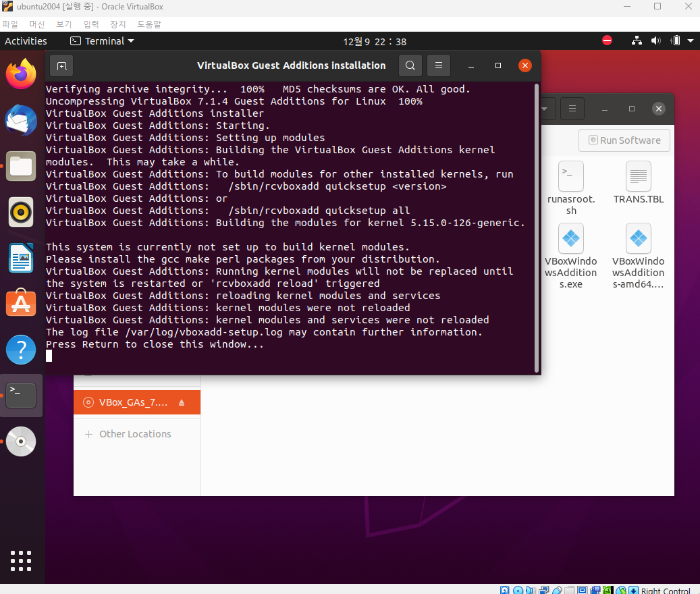Screen dimensions: 700x594
Task: Open the 도움말 menu in VirtualBox
Action: [x=149, y=24]
